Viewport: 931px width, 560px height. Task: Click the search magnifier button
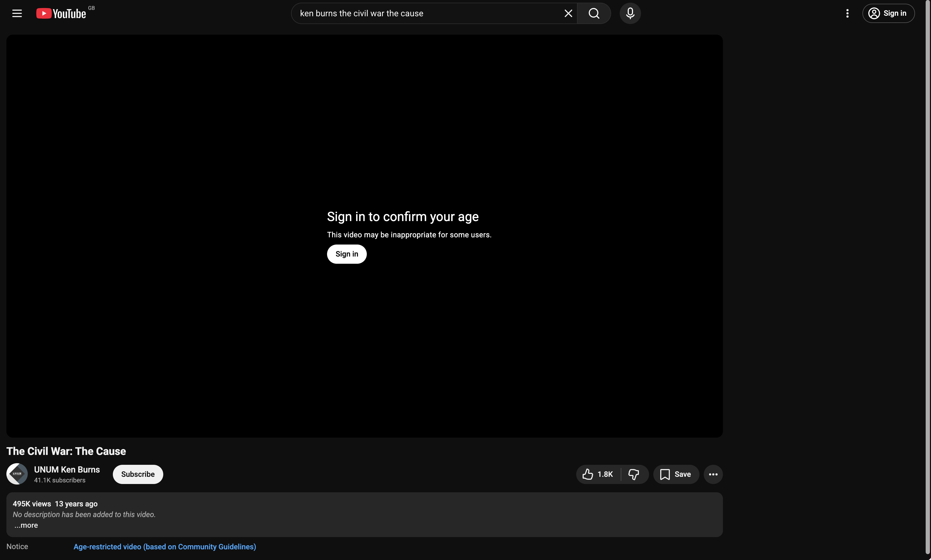tap(594, 14)
